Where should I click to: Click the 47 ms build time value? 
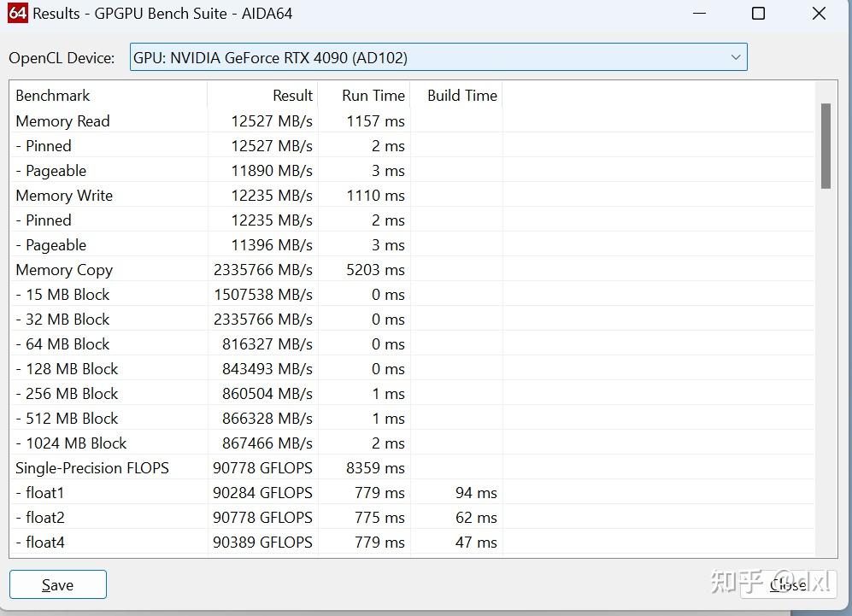coord(476,543)
